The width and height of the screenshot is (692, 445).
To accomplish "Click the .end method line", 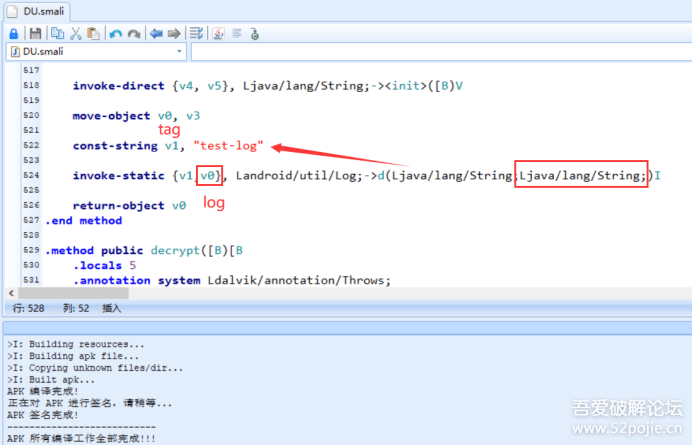I will [83, 221].
